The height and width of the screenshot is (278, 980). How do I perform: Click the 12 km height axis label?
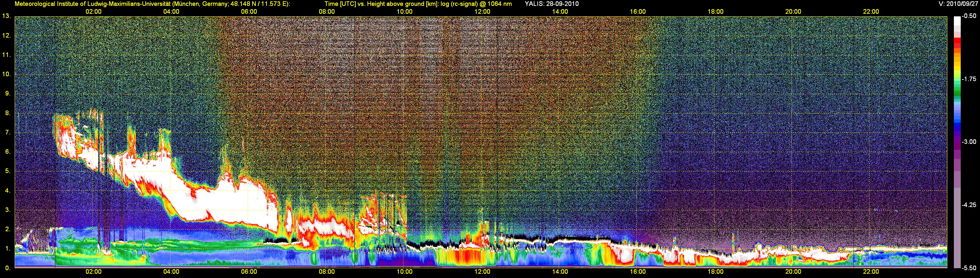click(x=7, y=35)
